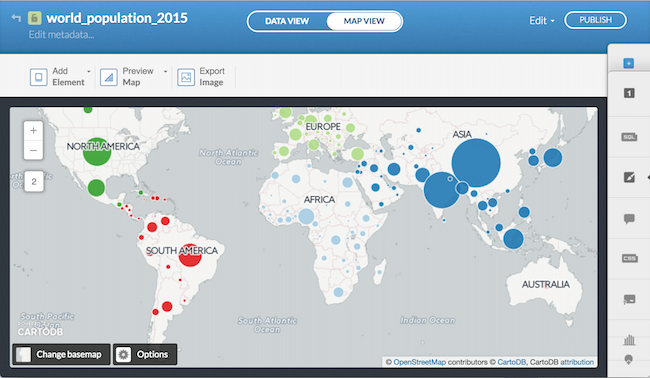This screenshot has width=650, height=378.
Task: Open the map wizard styling panel
Action: pyautogui.click(x=629, y=177)
